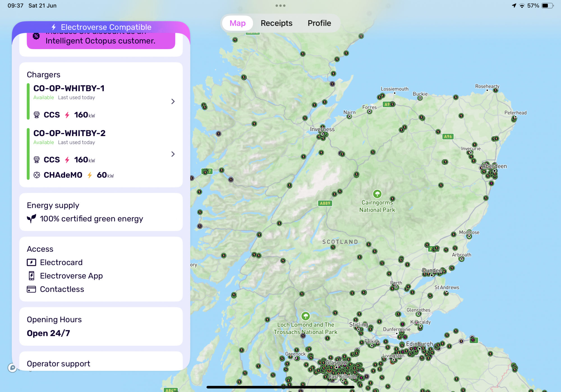Click the Contactless card icon

31,289
